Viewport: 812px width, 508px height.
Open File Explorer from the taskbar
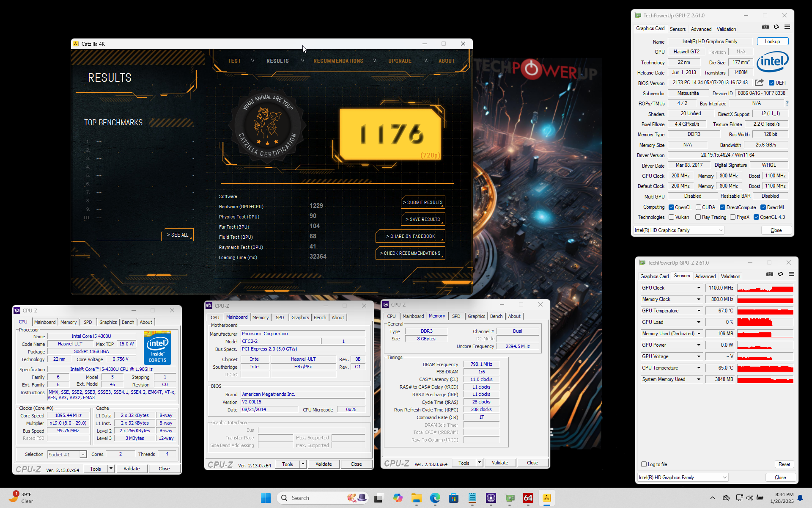pos(417,498)
